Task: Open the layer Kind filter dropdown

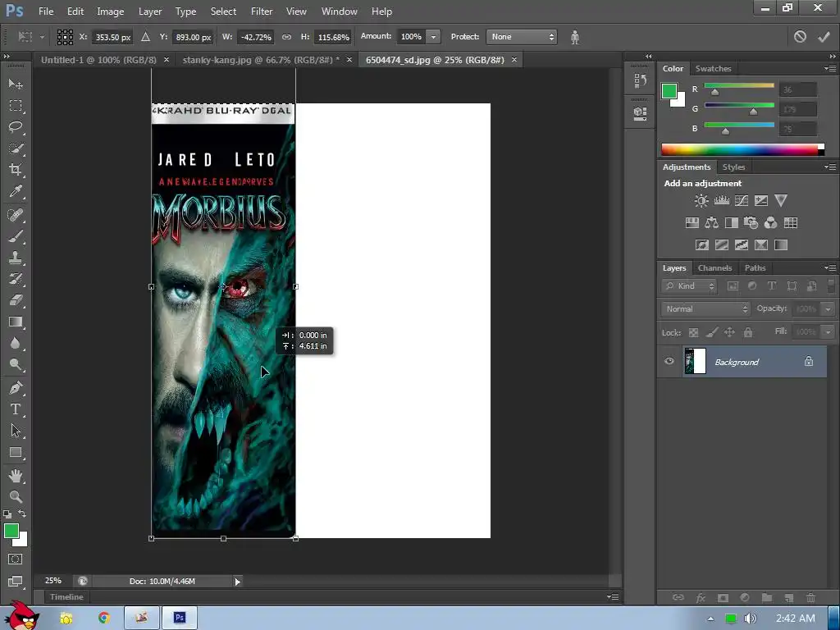Action: click(689, 286)
